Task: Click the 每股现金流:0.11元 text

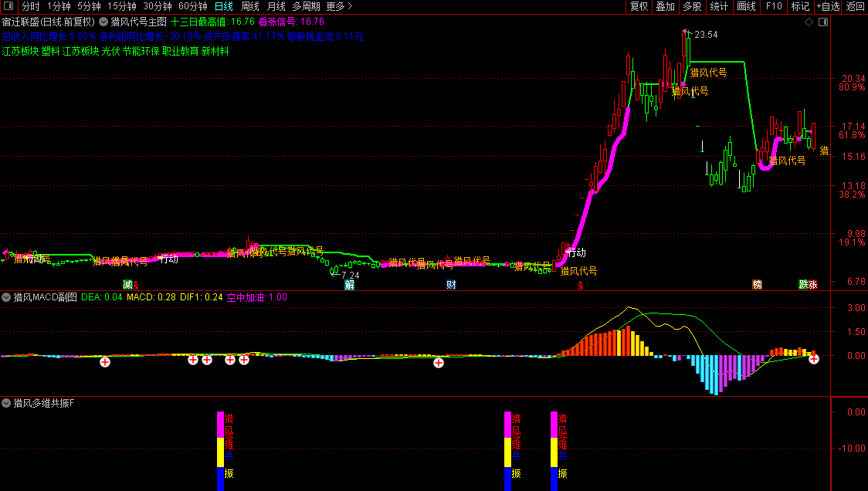Action: click(325, 36)
